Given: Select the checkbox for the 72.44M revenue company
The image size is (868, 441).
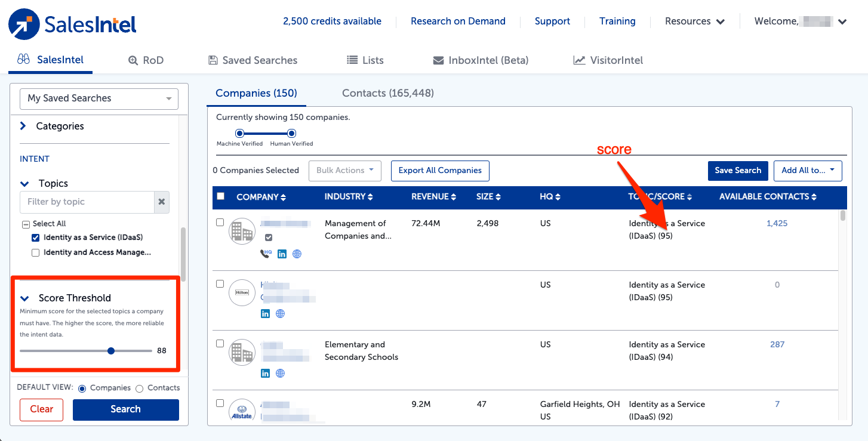Looking at the screenshot, I should point(220,222).
